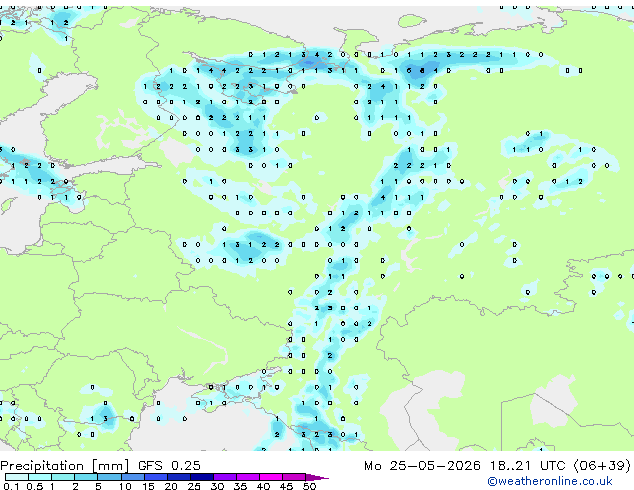Click the legend label '20'
The width and height of the screenshot is (634, 490).
171,486
